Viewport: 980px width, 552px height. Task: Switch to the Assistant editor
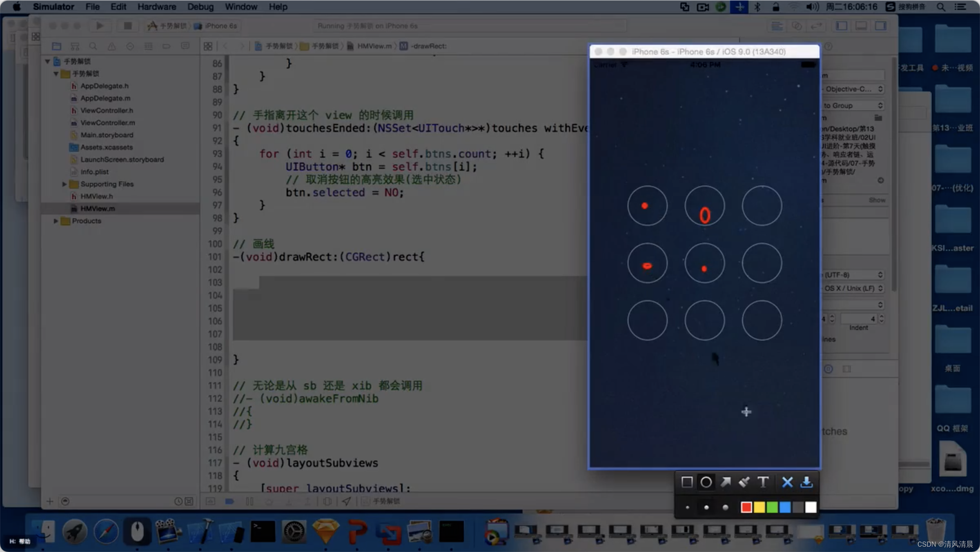[x=796, y=26]
